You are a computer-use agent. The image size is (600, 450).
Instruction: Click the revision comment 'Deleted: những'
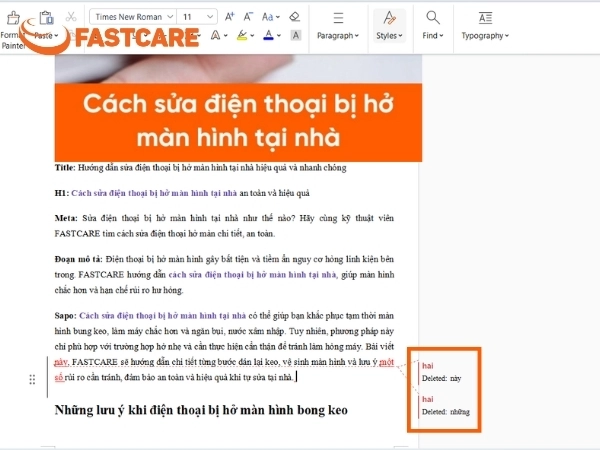445,412
